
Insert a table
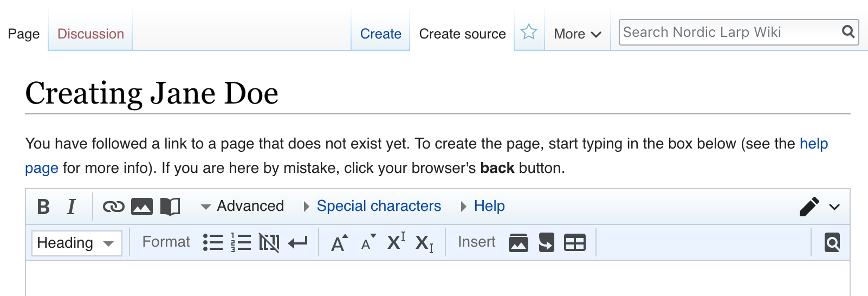pos(575,242)
